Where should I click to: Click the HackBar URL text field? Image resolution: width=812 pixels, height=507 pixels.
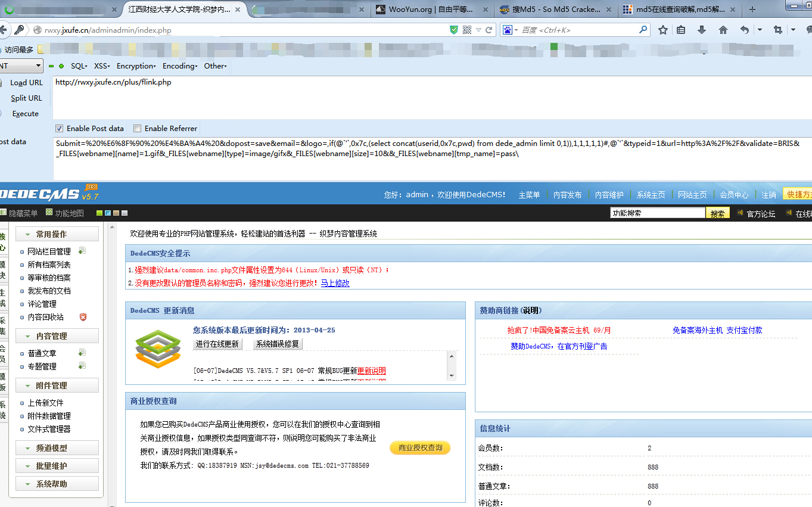point(432,97)
